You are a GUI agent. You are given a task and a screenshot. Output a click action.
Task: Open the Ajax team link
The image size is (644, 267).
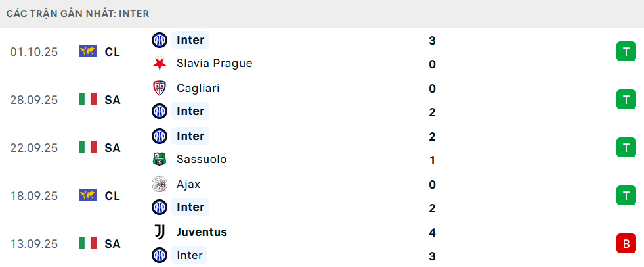pyautogui.click(x=188, y=184)
